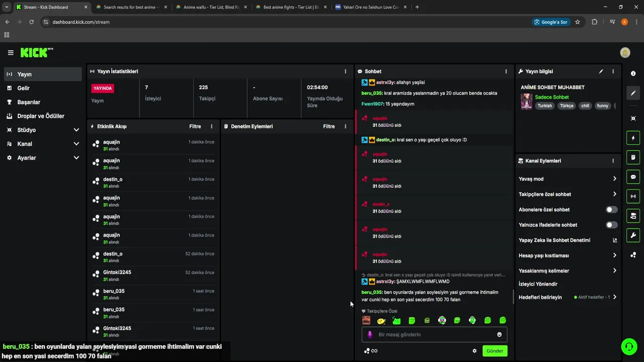
Task: Select Başarılar in the left sidebar
Action: (x=43, y=102)
